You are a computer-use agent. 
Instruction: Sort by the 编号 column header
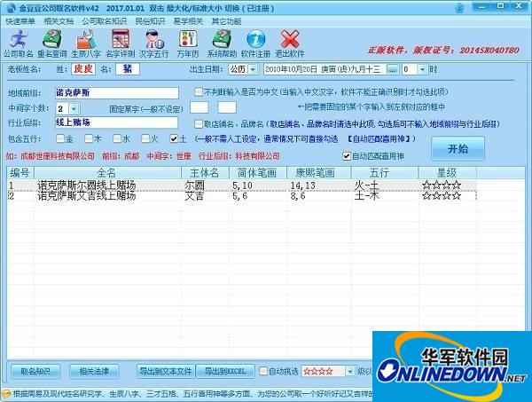point(20,173)
